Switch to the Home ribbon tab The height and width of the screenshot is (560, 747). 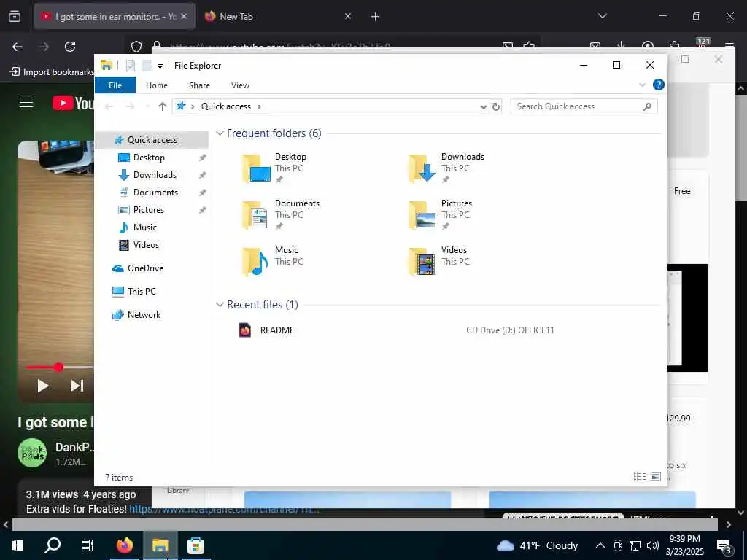click(x=157, y=85)
